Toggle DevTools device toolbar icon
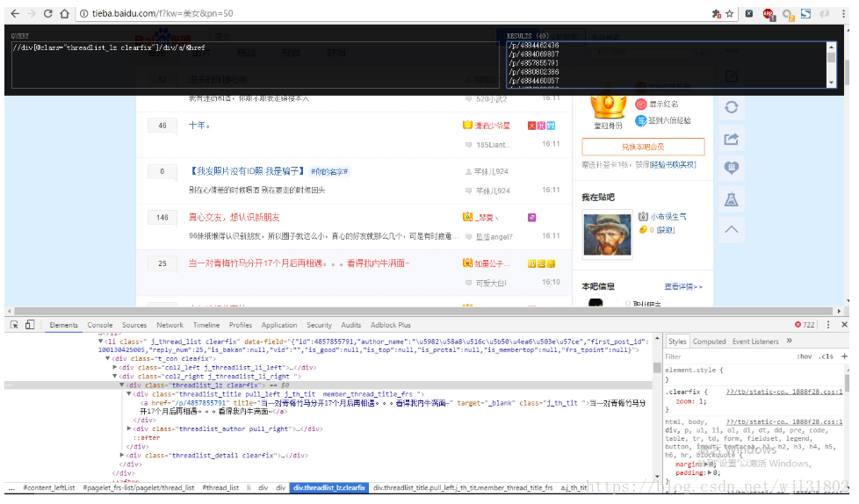859x504 pixels. click(x=30, y=325)
